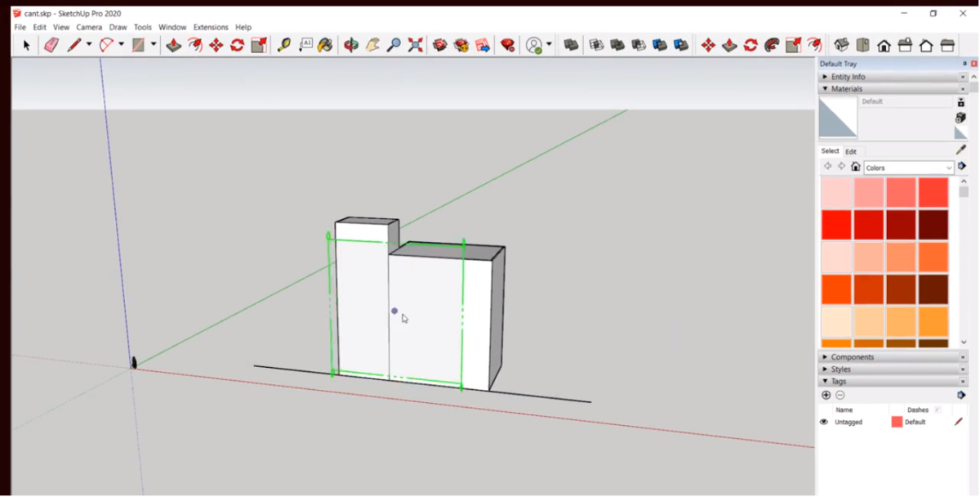Activate the Tape Measure tool
980x497 pixels.
[283, 46]
